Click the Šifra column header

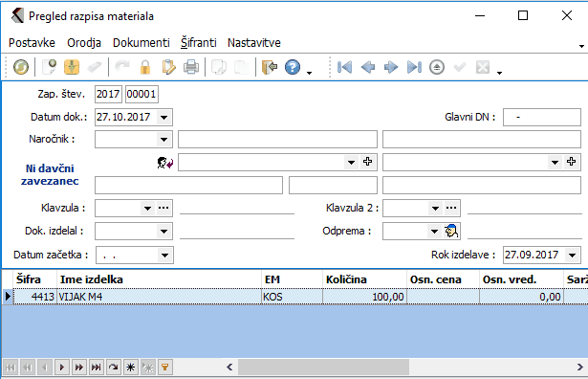click(35, 279)
